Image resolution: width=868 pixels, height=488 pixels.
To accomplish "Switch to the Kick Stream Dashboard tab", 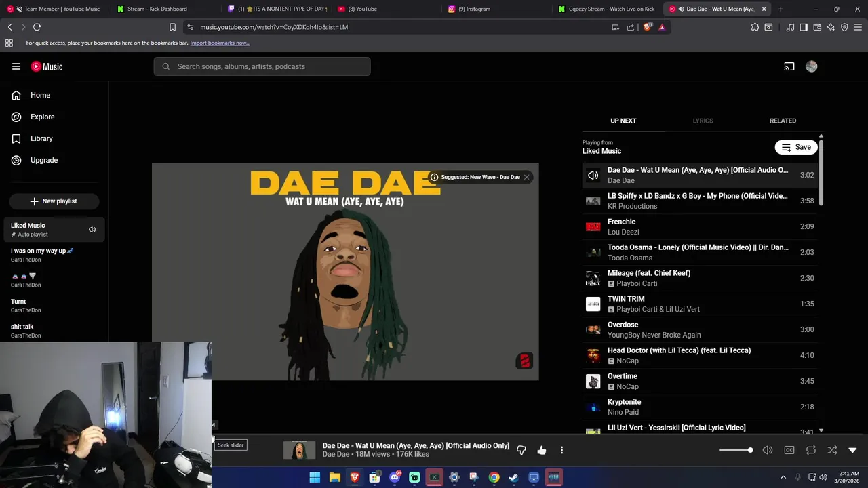I will (x=165, y=9).
